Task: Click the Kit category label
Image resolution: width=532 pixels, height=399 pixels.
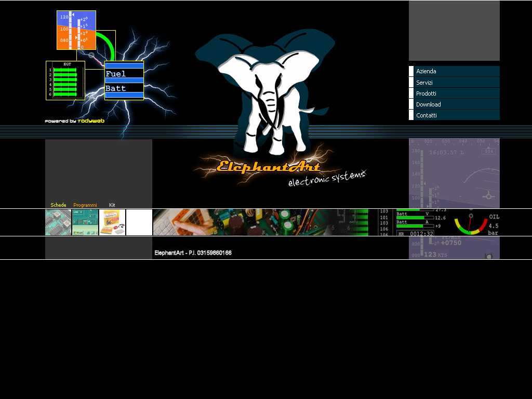Action: click(x=112, y=205)
